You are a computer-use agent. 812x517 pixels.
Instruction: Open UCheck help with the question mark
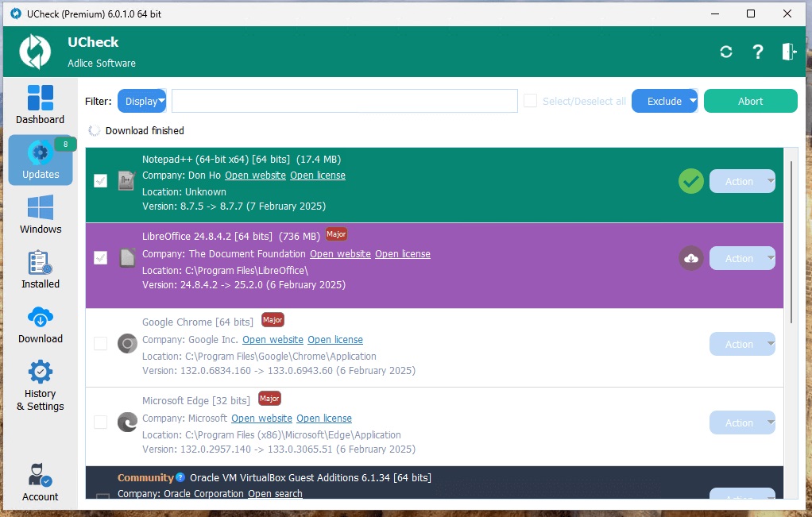pyautogui.click(x=757, y=51)
